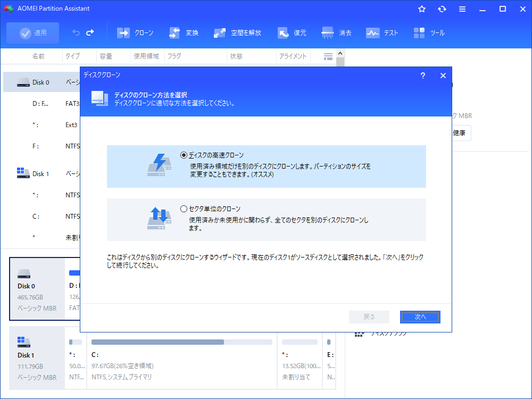The image size is (532, 399).
Task: Open the テスト (Test) toolbar item
Action: click(382, 33)
